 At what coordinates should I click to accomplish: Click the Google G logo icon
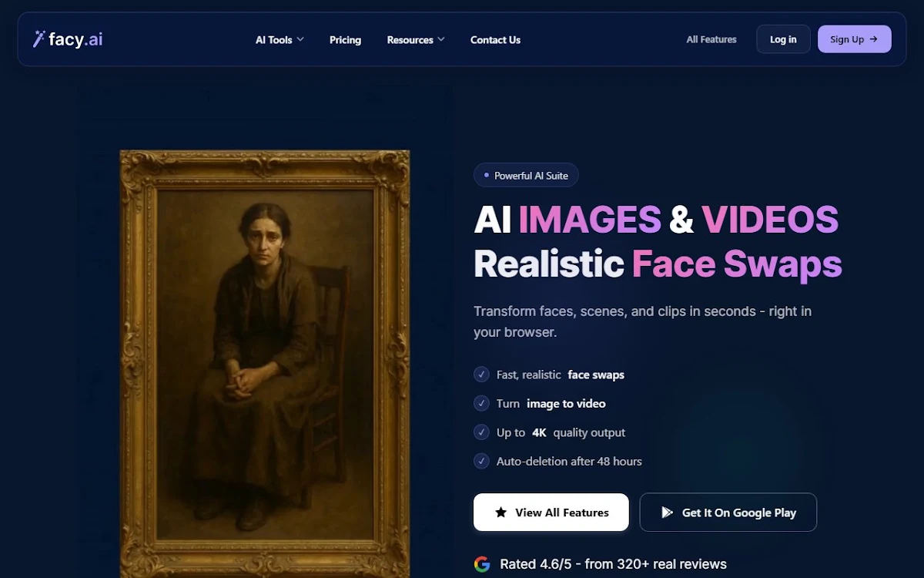(x=482, y=564)
